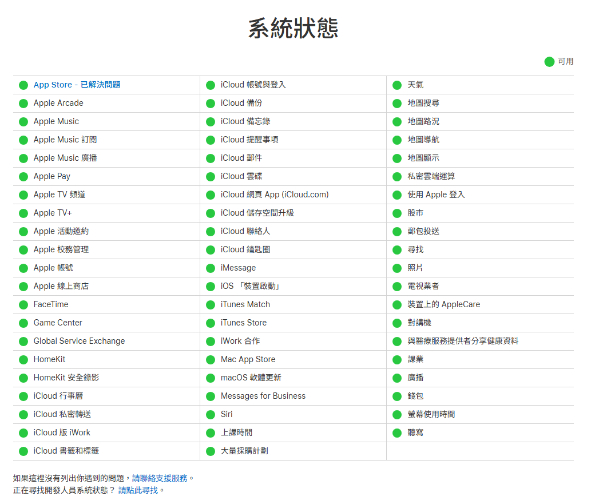Select the dot beside iCloud 網頁 App (iCloud.com)

point(210,195)
